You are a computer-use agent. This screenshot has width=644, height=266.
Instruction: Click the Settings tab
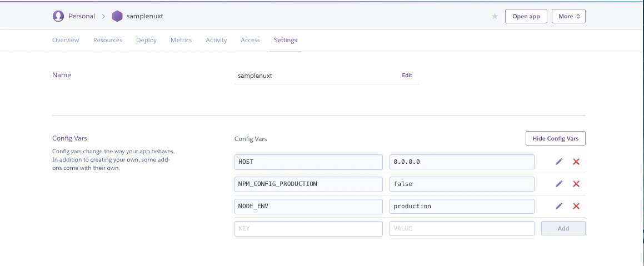tap(286, 40)
